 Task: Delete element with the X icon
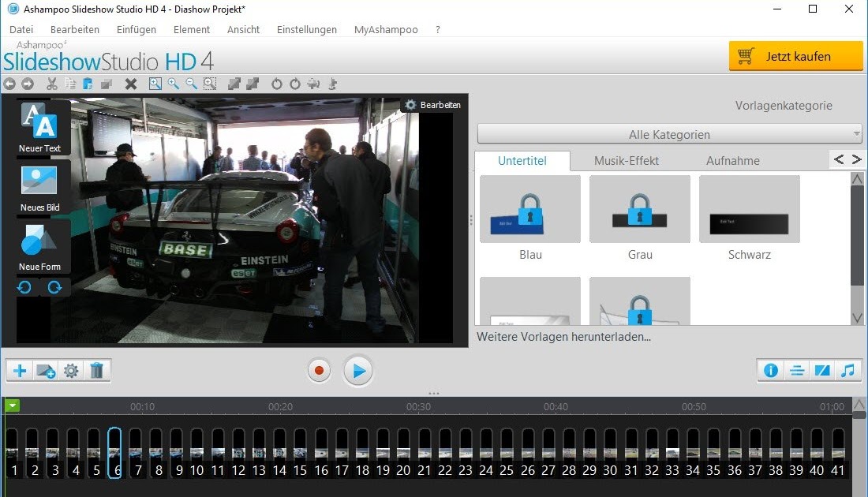click(131, 84)
